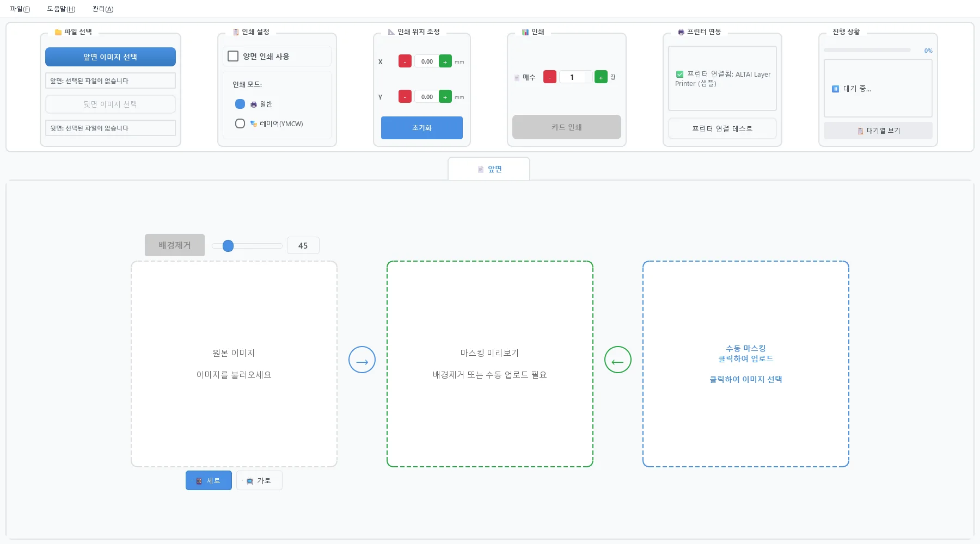Click the 0% progress bar
Viewport: 980px width, 544px height.
[867, 50]
